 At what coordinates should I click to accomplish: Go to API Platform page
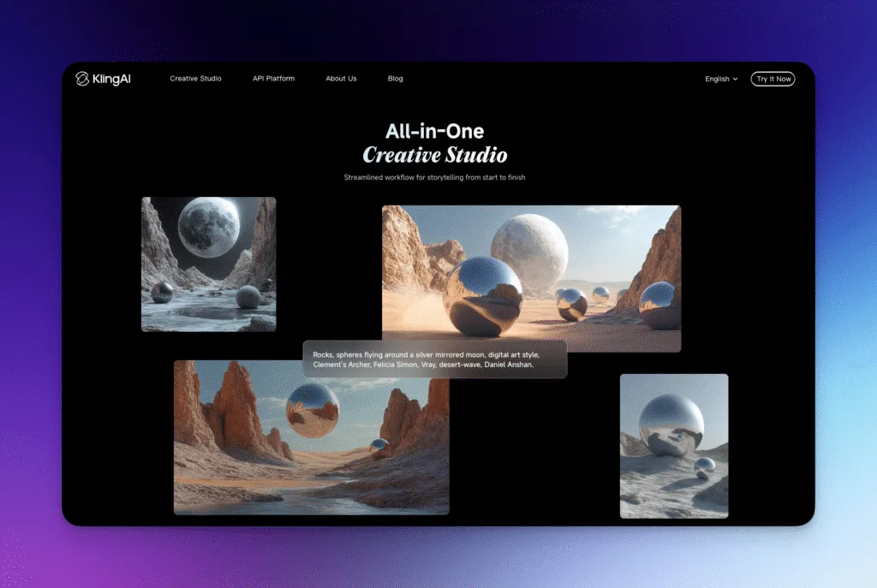pyautogui.click(x=273, y=79)
